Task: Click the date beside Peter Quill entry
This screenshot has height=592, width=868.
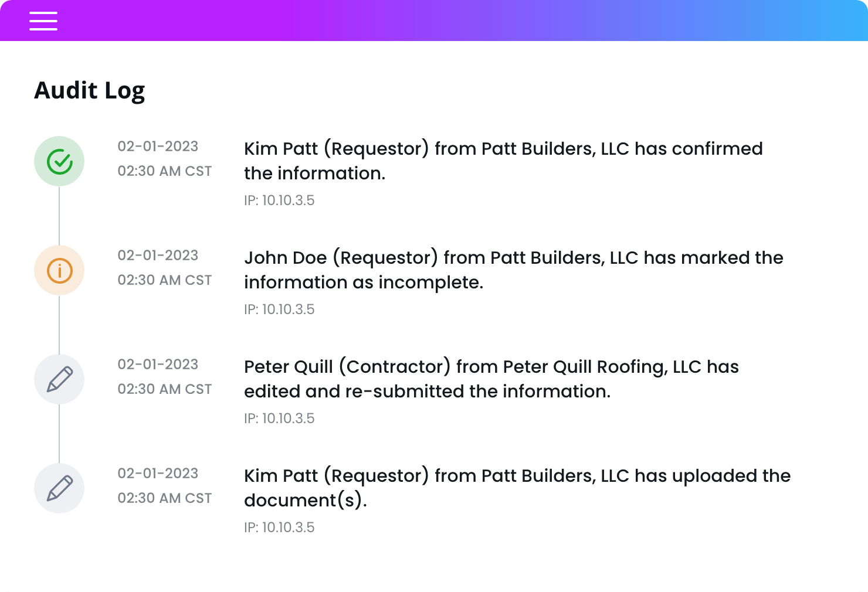Action: [x=158, y=365]
